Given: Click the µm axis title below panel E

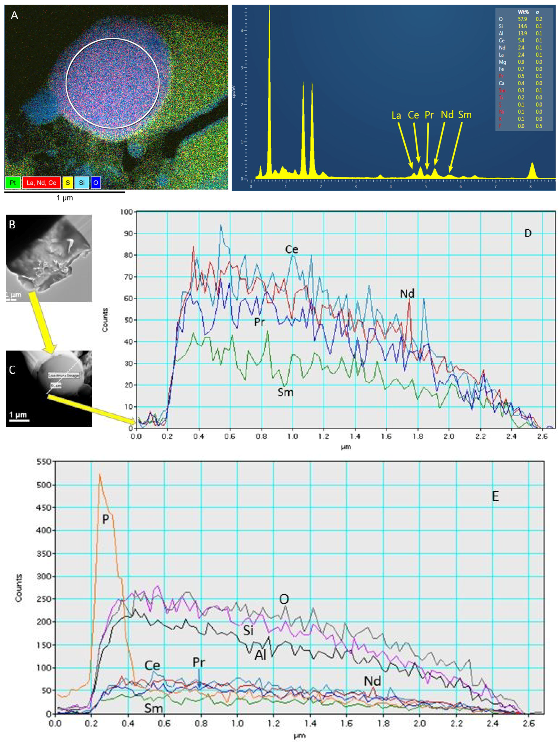Looking at the screenshot, I should (x=299, y=736).
